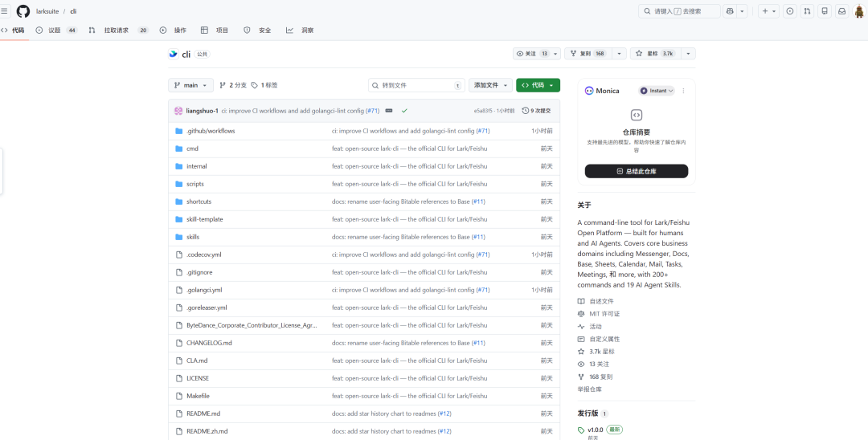
Task: Open the hamburger navigation menu
Action: tap(5, 11)
